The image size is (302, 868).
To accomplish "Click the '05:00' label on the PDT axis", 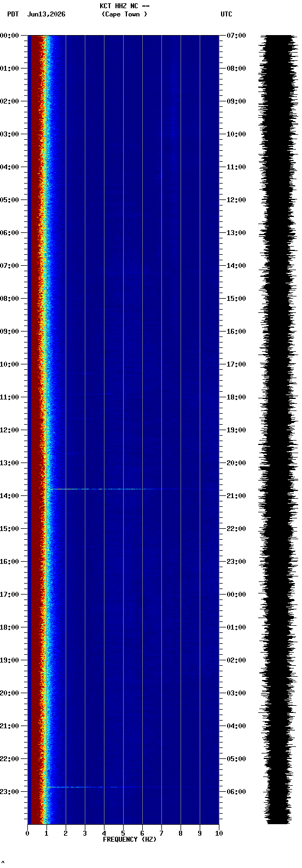I will pos(9,200).
